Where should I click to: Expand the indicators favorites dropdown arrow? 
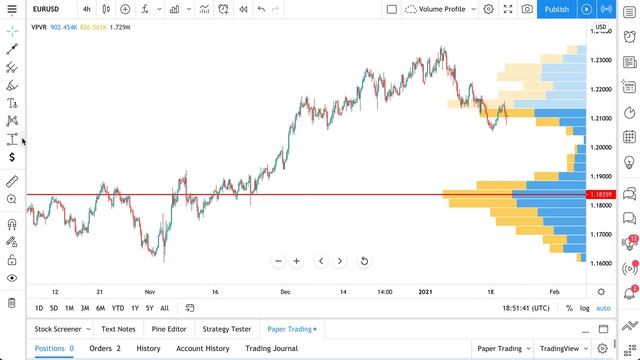[159, 9]
